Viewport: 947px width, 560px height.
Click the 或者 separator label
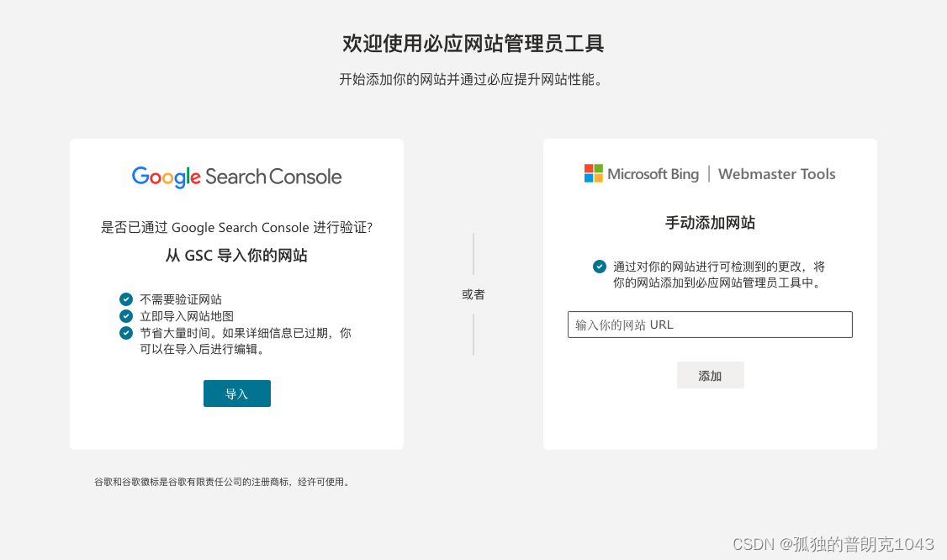[473, 294]
